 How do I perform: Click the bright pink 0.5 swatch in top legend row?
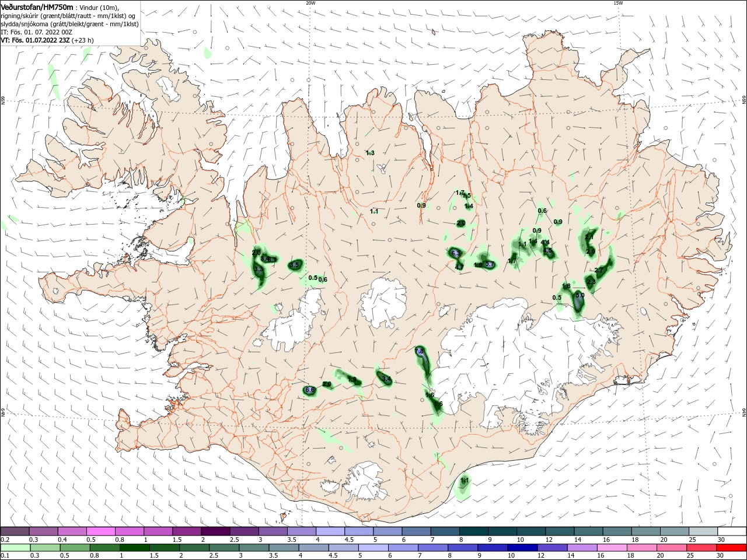point(100,531)
